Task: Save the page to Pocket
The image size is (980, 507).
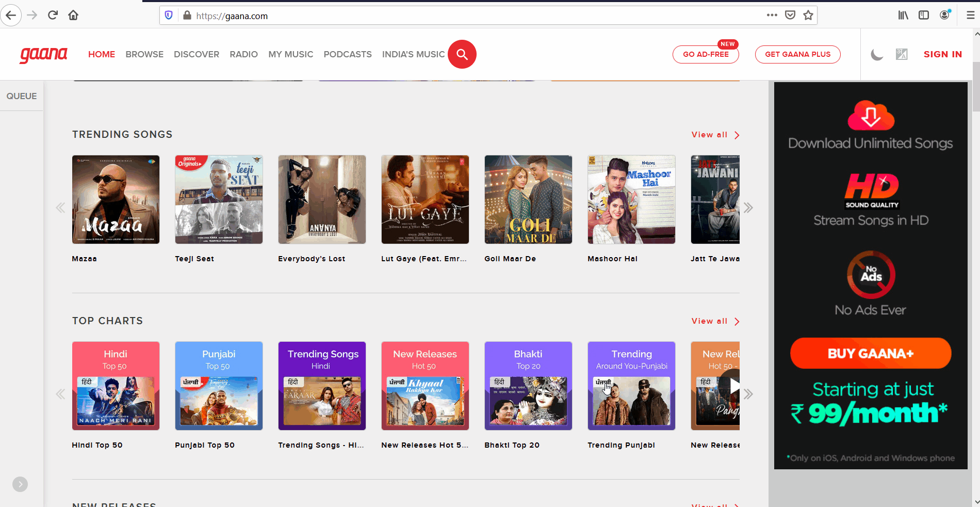Action: coord(790,15)
